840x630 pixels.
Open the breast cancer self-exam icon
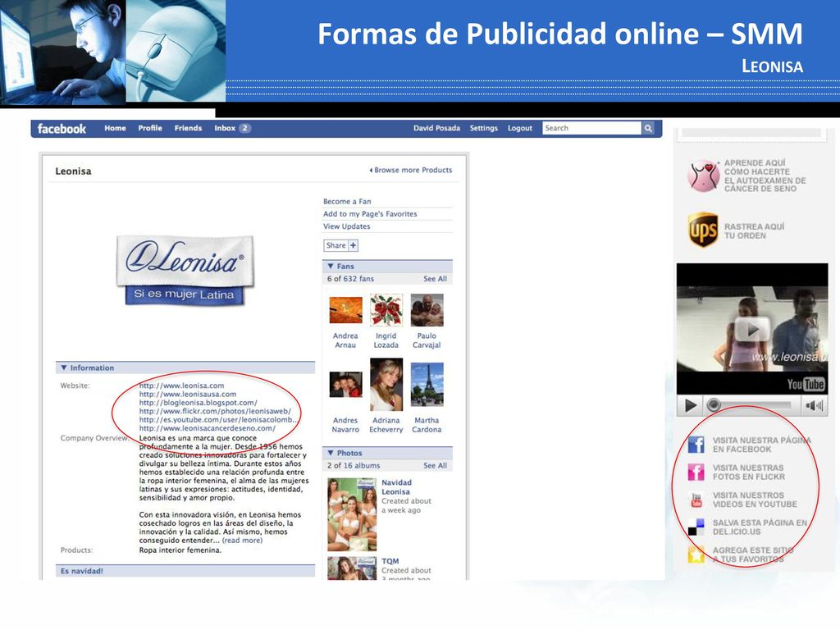pyautogui.click(x=703, y=176)
